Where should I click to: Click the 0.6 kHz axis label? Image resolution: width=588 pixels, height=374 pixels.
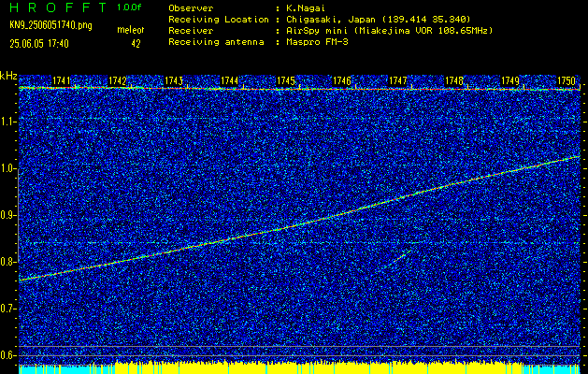point(8,355)
